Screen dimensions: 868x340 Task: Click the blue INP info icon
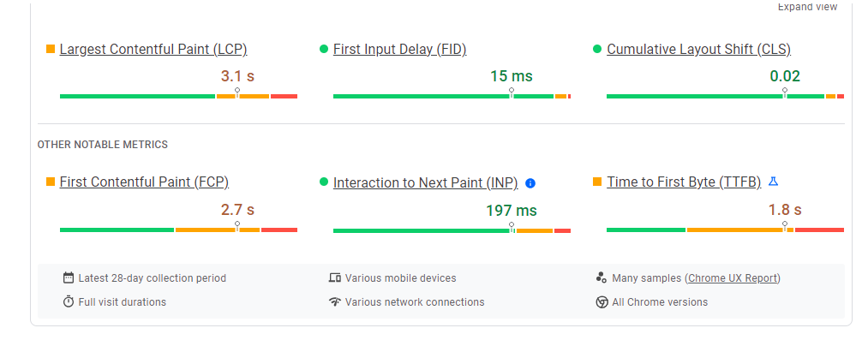coord(530,183)
